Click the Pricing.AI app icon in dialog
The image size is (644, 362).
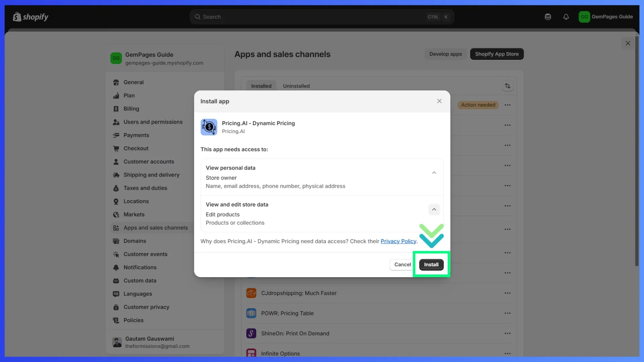pos(209,127)
